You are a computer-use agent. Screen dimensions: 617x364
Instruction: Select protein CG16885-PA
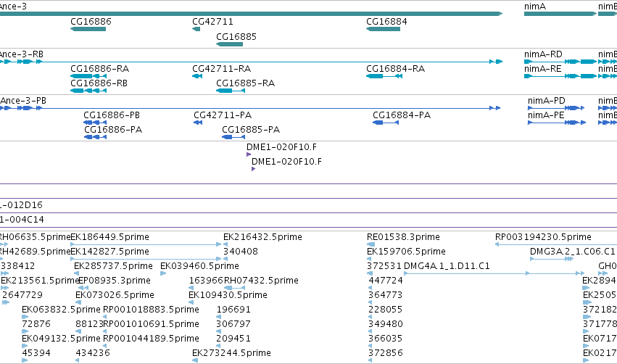(233, 137)
